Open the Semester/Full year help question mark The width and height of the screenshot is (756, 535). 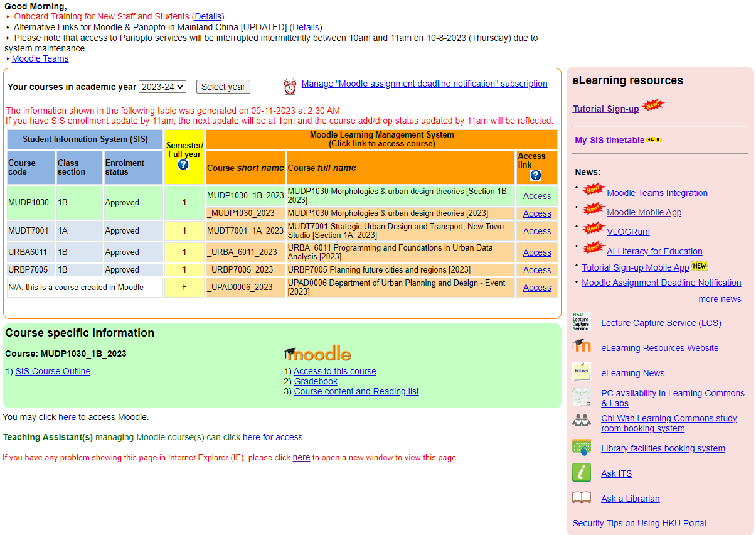[x=184, y=166]
